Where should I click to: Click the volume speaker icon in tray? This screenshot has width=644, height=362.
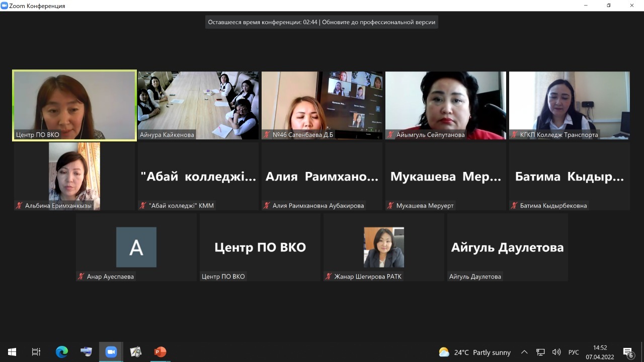pyautogui.click(x=556, y=352)
